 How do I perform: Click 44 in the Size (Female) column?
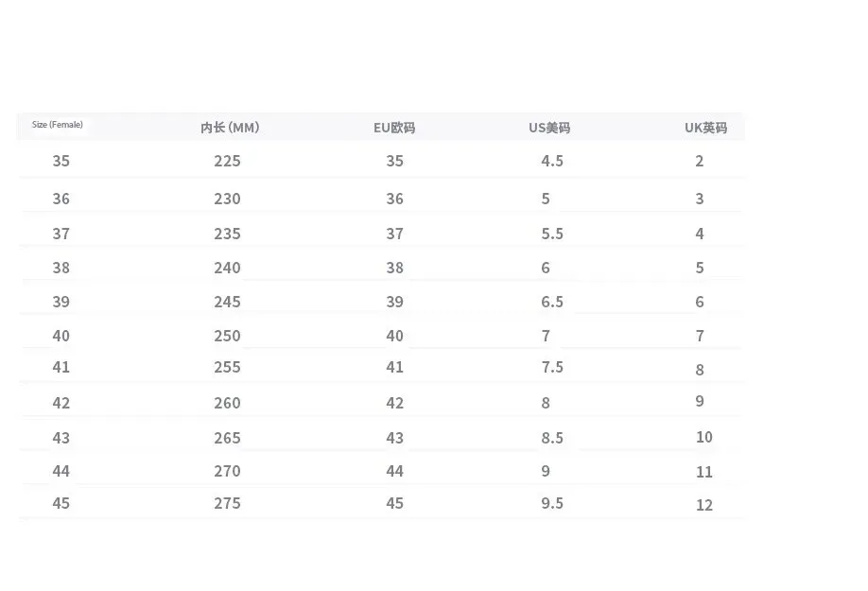click(61, 471)
